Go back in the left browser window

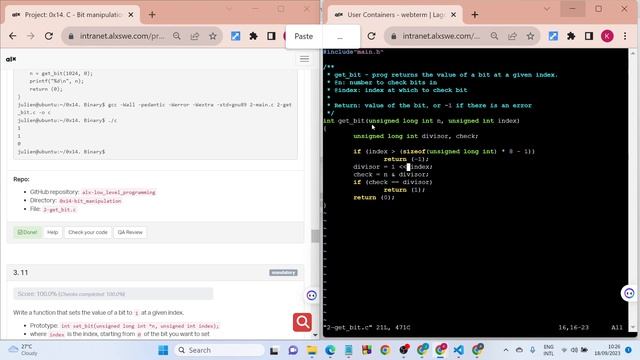13,36
